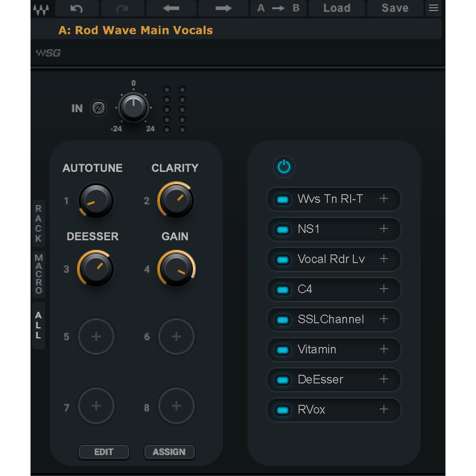Expand the DeEsser plugin plus sign
This screenshot has height=476, width=476.
(x=384, y=379)
